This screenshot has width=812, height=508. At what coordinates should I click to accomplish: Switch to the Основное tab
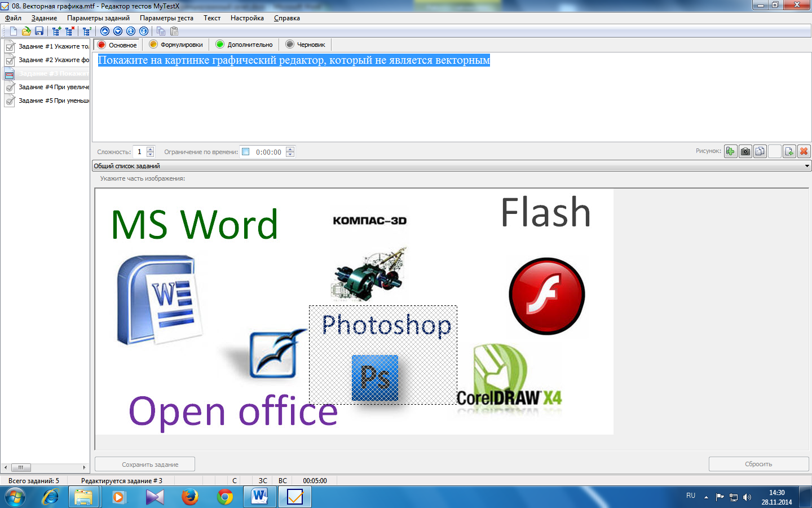[x=117, y=45]
